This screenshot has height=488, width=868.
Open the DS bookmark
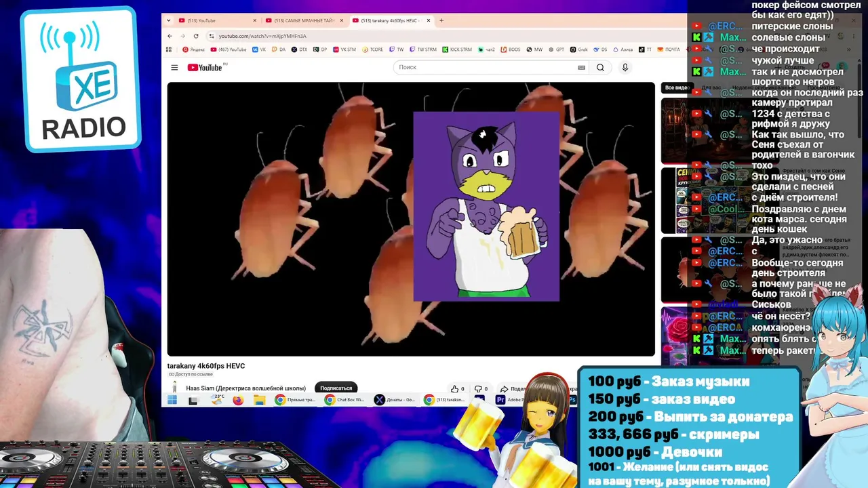(601, 49)
